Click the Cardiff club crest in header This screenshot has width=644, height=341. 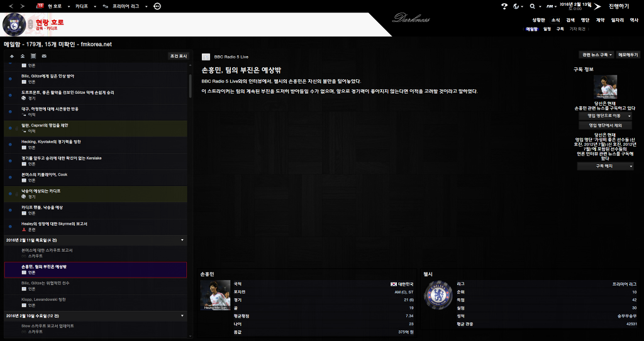(x=14, y=25)
